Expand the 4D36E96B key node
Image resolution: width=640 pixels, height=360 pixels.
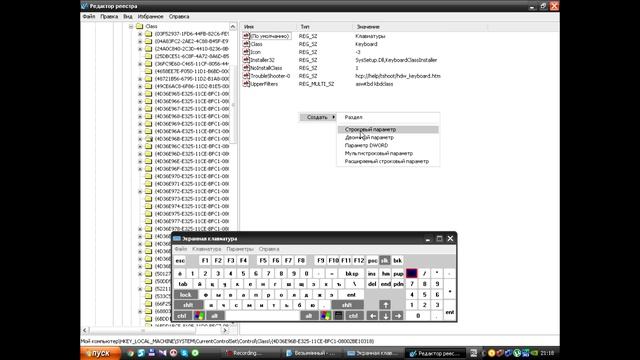[140, 139]
